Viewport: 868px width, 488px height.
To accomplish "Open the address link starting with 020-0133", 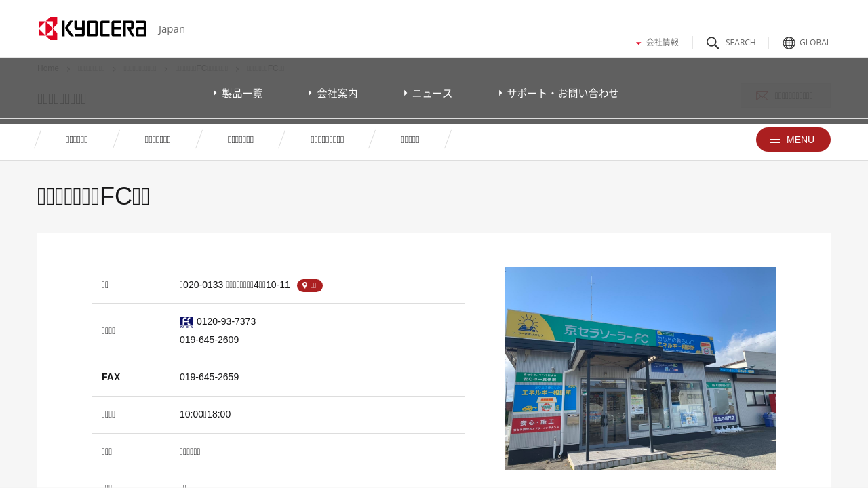I will (x=235, y=285).
